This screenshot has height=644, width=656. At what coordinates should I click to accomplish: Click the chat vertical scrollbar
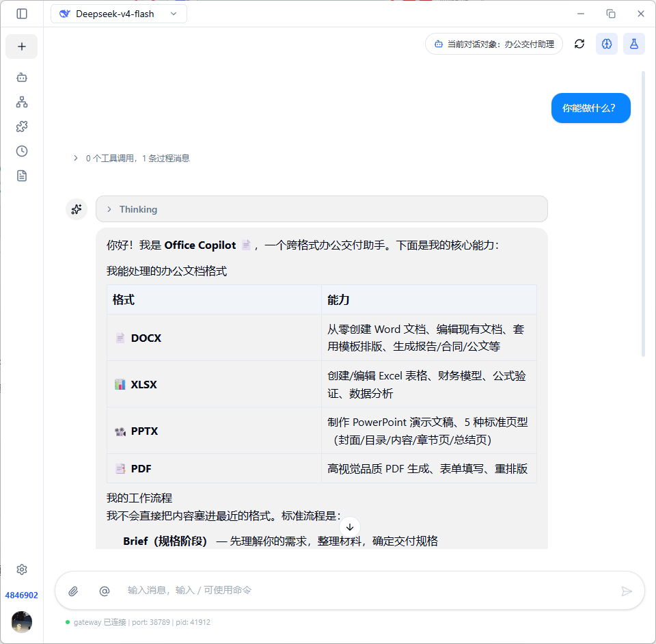tap(643, 214)
